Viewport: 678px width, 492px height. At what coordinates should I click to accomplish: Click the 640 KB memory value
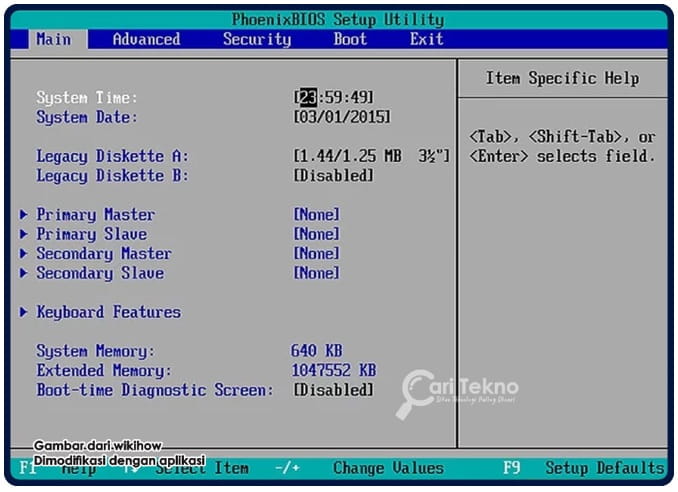317,351
